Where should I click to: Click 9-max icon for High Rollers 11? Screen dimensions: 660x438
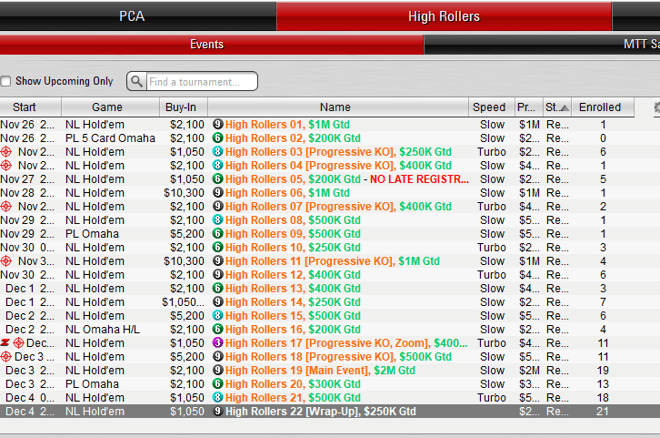pos(218,261)
